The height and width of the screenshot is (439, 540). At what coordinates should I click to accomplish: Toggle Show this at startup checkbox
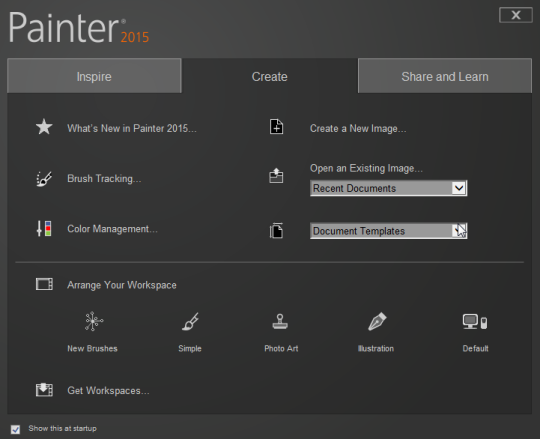point(15,429)
